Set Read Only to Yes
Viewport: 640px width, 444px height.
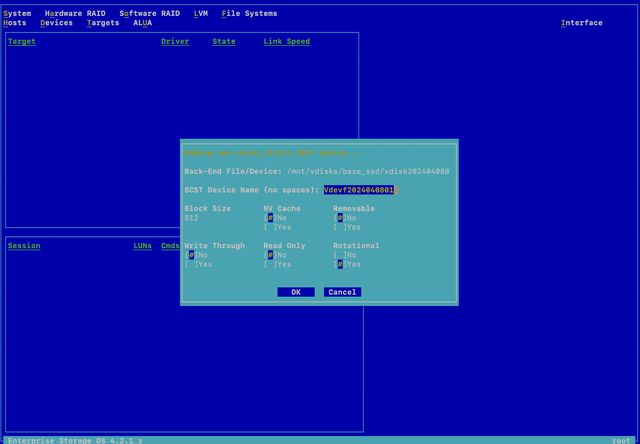(x=270, y=264)
